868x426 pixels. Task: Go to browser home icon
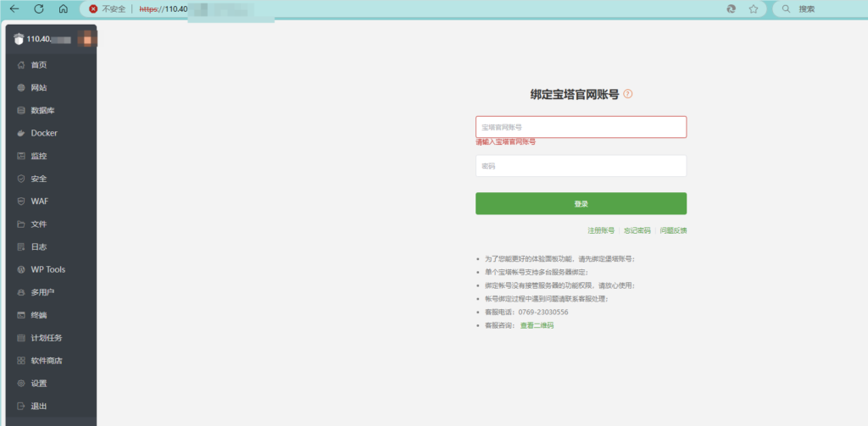click(x=63, y=8)
